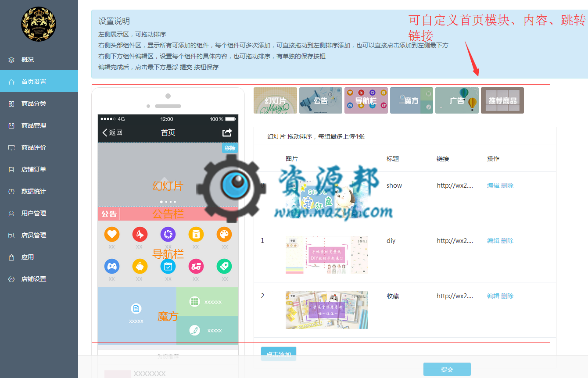Click the chart icon beside 数据统计
The width and height of the screenshot is (588, 378).
pyautogui.click(x=11, y=191)
